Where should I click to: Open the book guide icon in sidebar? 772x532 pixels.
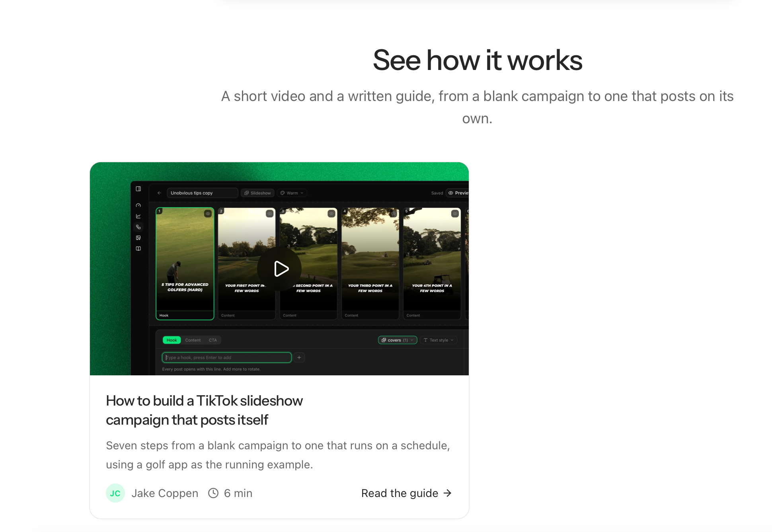coord(138,249)
